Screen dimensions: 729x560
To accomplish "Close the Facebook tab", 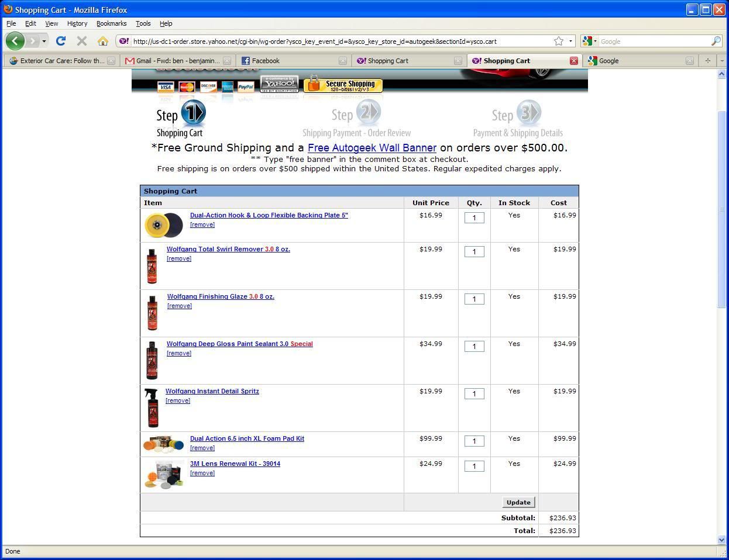I will pyautogui.click(x=343, y=61).
